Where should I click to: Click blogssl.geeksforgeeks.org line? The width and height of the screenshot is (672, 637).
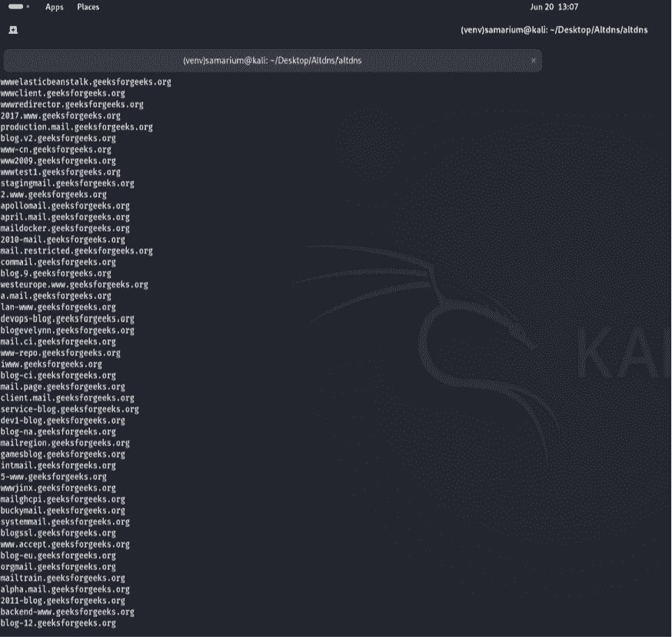coord(58,533)
